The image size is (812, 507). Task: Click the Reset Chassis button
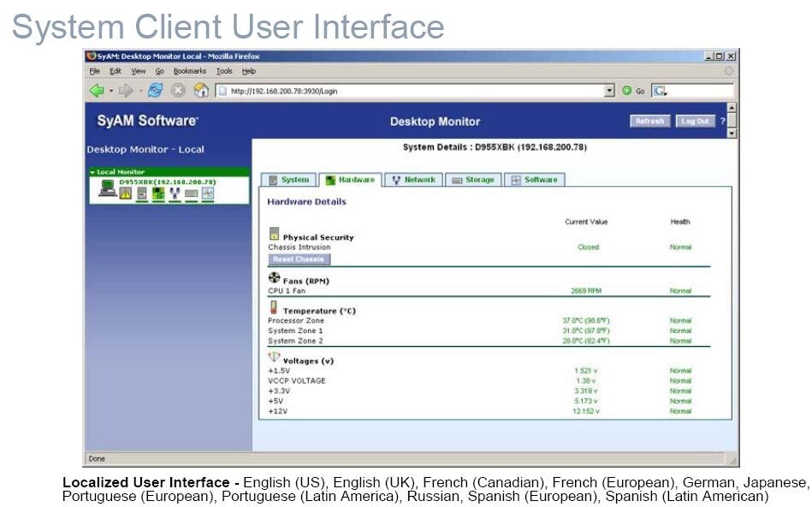[x=299, y=259]
